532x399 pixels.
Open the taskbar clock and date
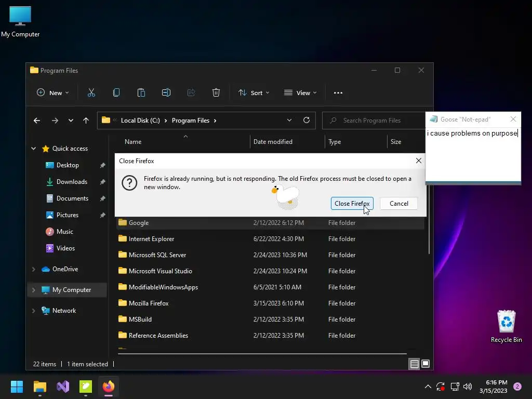(493, 387)
